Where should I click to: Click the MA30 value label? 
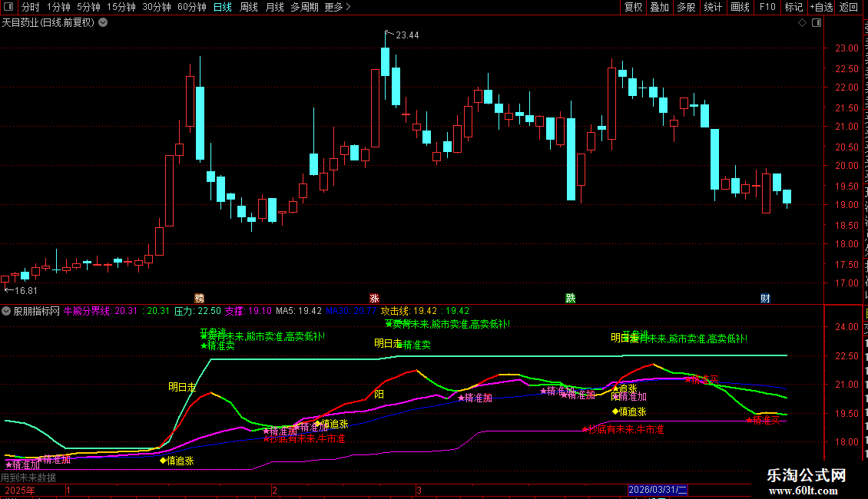[351, 312]
